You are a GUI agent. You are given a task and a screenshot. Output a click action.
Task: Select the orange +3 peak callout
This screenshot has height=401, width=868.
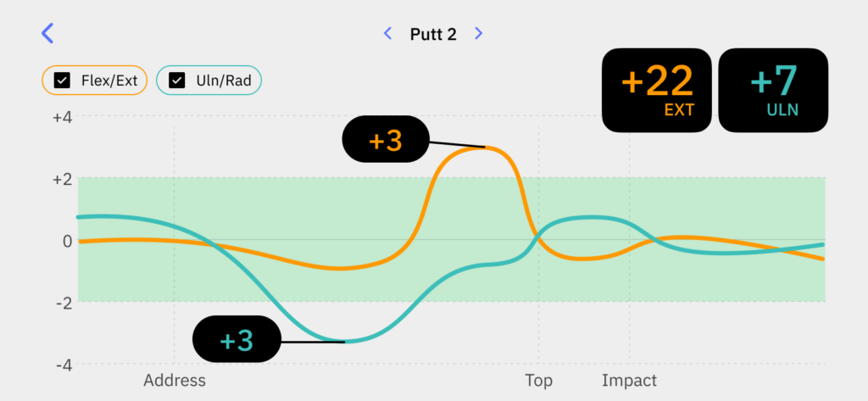[386, 139]
